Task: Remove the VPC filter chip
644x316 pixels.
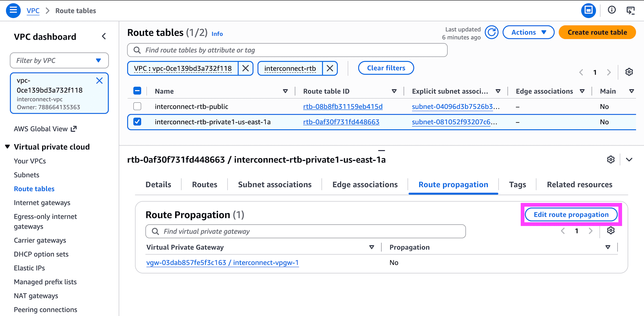Action: tap(245, 68)
